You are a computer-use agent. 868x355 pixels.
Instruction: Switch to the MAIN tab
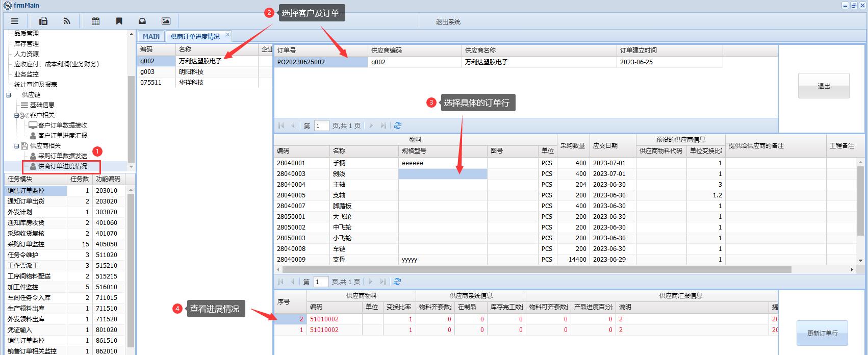coord(151,36)
